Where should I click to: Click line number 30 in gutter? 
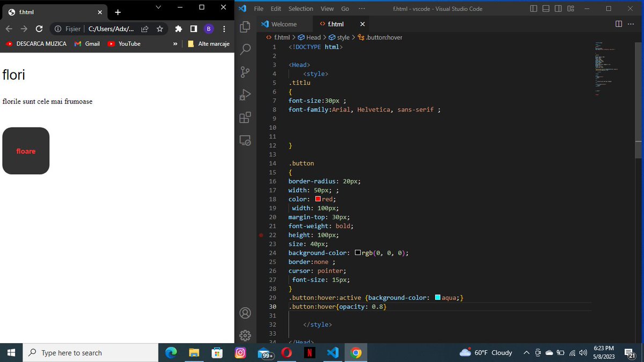point(273,307)
